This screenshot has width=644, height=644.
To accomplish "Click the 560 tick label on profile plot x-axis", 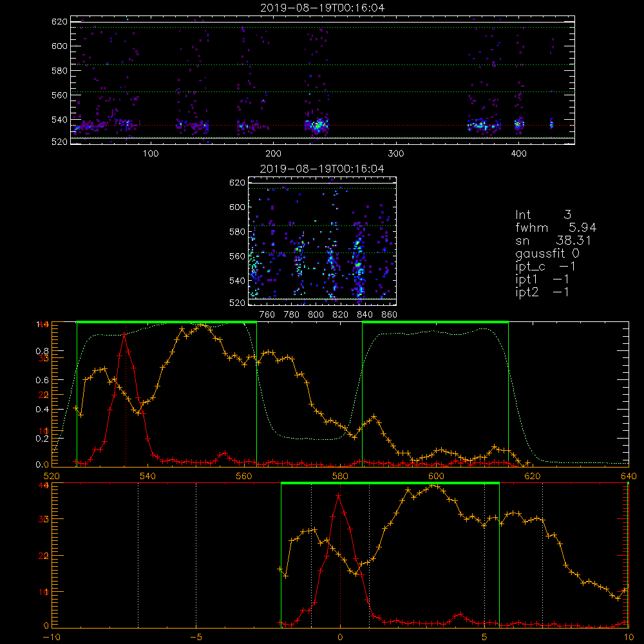I will (244, 476).
